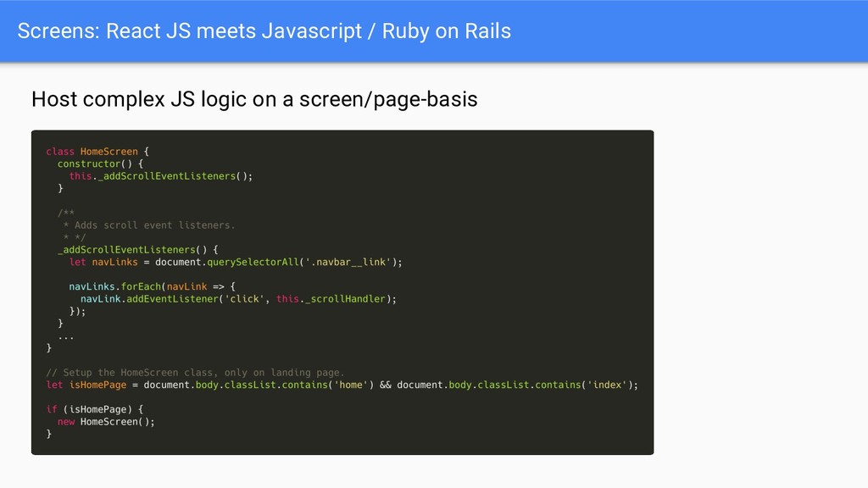Click the slide title 'Screens: React JS meets Javascript / Ruby on Rails'

[x=264, y=31]
